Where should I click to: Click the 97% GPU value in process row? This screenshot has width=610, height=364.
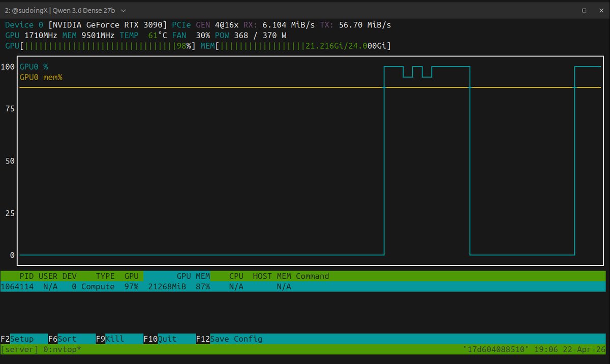click(131, 287)
